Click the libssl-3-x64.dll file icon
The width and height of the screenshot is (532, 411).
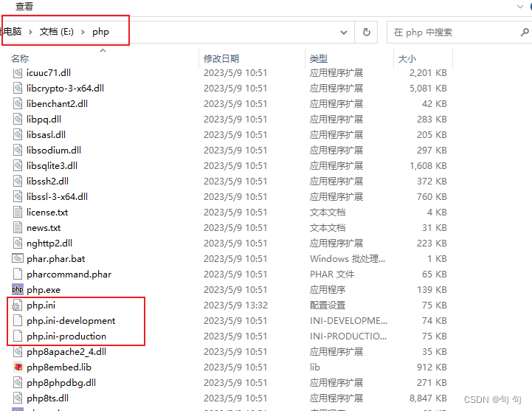click(18, 197)
